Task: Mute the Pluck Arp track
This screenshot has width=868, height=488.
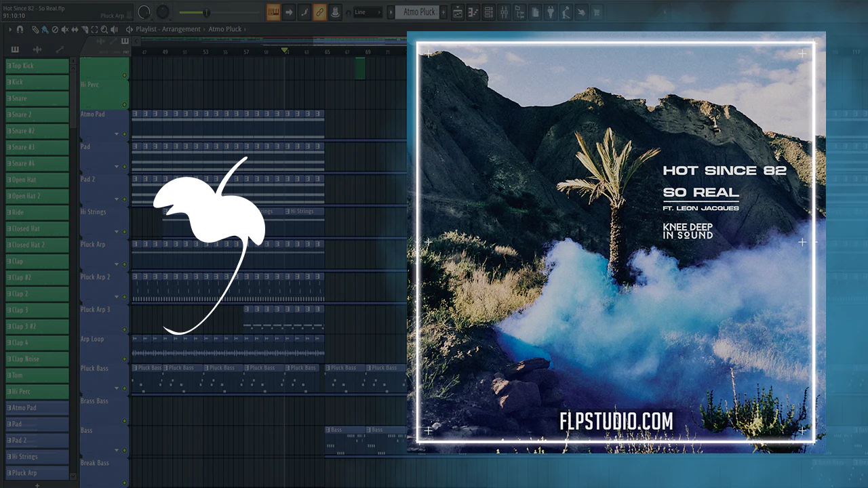Action: click(124, 264)
